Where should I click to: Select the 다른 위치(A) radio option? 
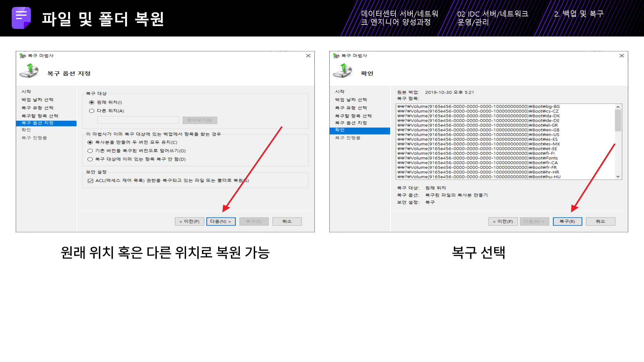(92, 111)
